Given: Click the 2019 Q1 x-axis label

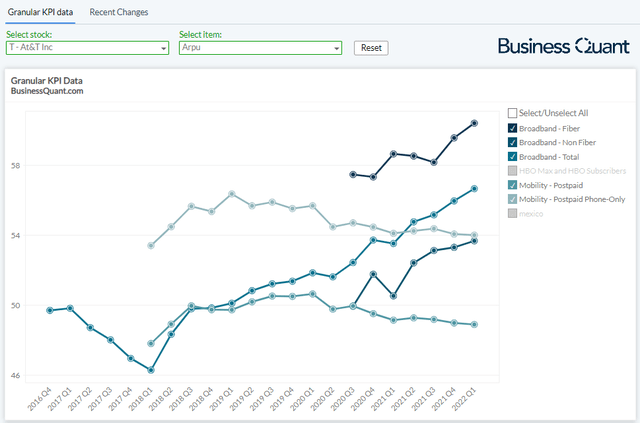Looking at the screenshot, I should coord(222,399).
